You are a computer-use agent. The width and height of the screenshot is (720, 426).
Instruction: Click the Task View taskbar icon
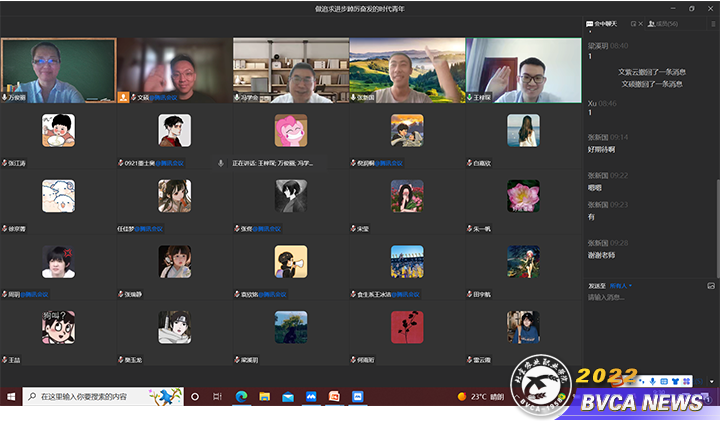[217, 397]
